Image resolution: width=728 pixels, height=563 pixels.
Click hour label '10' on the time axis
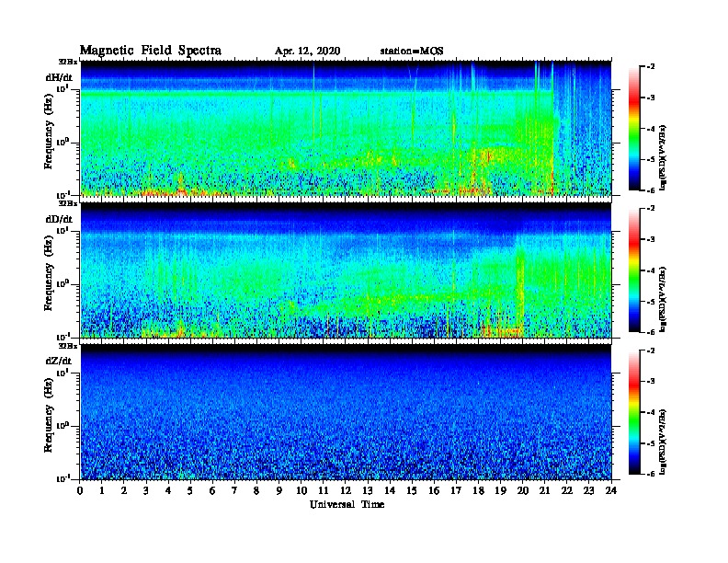(301, 491)
